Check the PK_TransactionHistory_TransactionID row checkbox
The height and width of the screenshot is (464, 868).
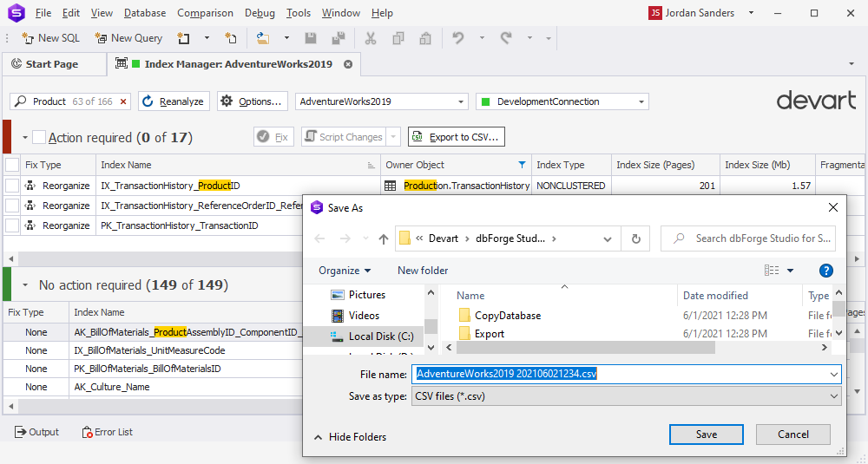[x=11, y=225]
